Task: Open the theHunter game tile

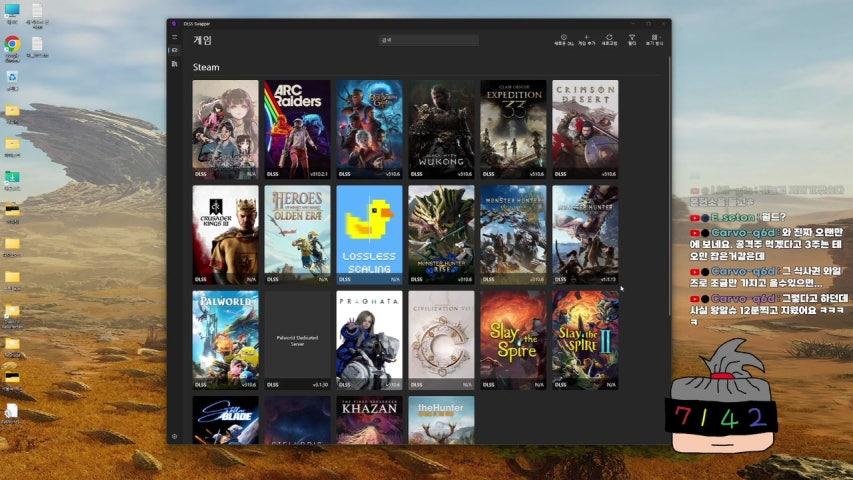Action: click(441, 420)
